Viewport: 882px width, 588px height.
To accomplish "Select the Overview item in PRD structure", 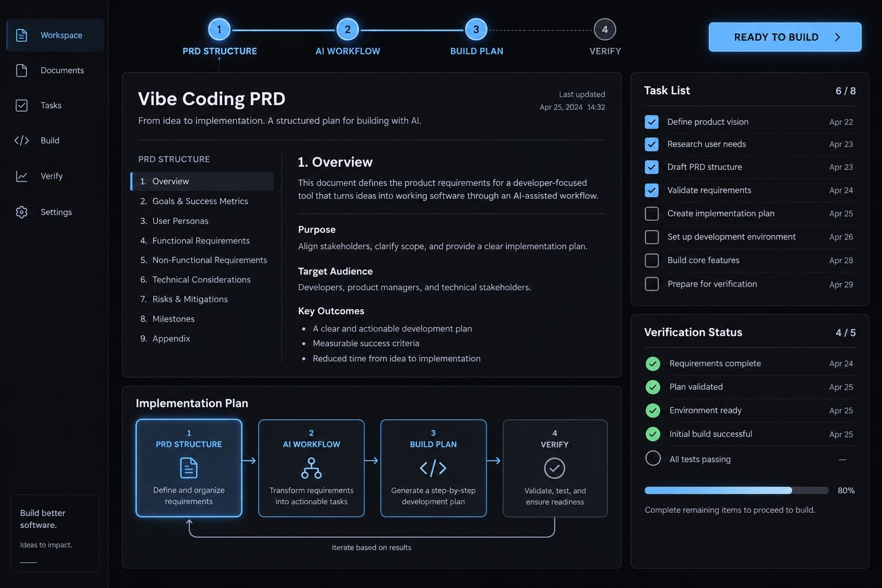I will 202,181.
